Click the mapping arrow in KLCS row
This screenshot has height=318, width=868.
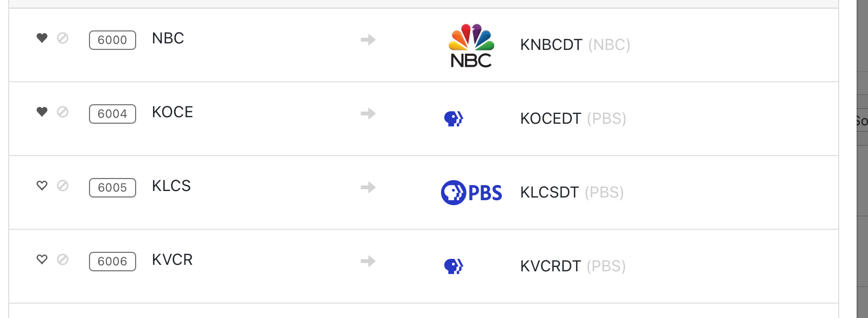click(x=368, y=187)
